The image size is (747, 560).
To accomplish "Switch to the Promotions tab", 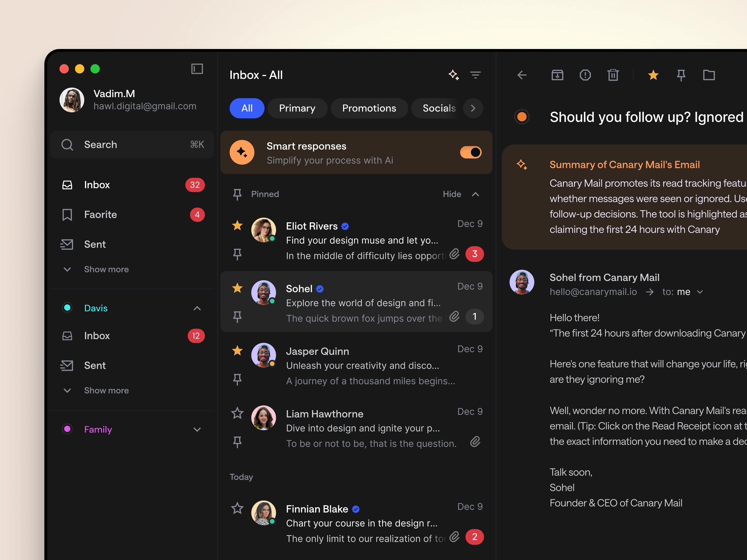I will pyautogui.click(x=369, y=108).
